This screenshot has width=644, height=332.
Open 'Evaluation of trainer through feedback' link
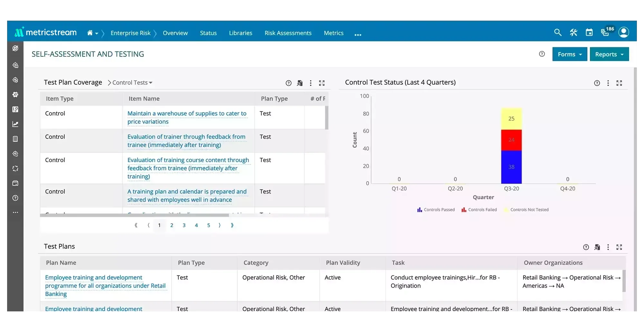pos(186,141)
